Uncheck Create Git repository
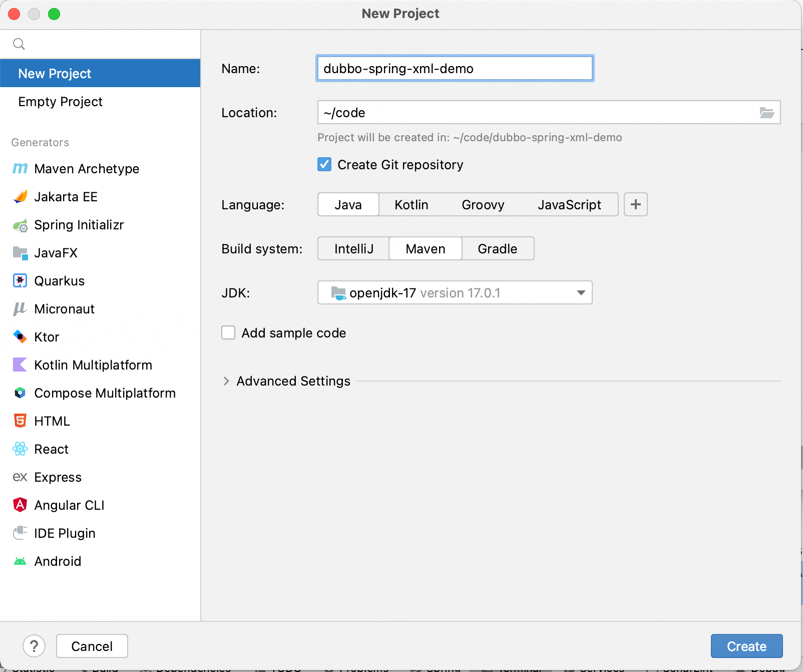803x672 pixels. click(324, 165)
